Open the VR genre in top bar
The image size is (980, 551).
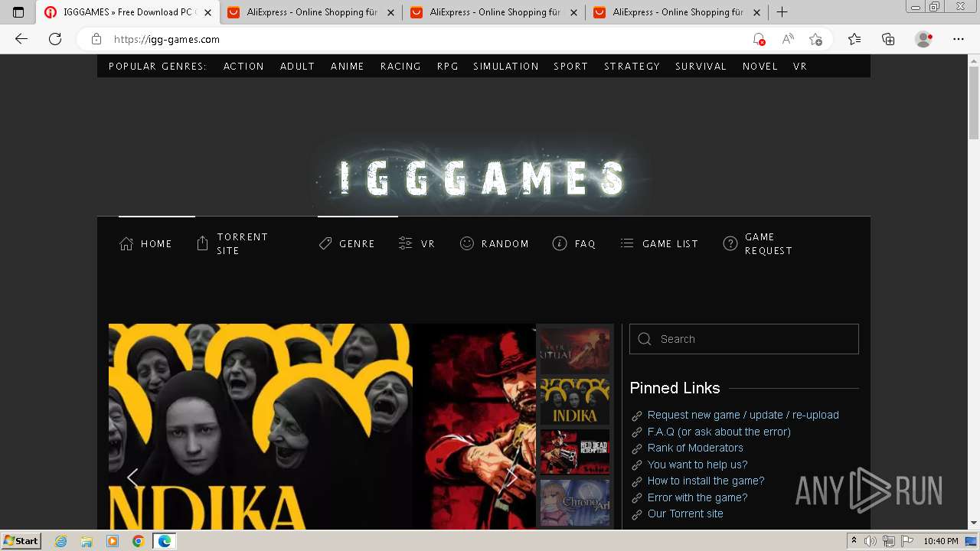800,67
